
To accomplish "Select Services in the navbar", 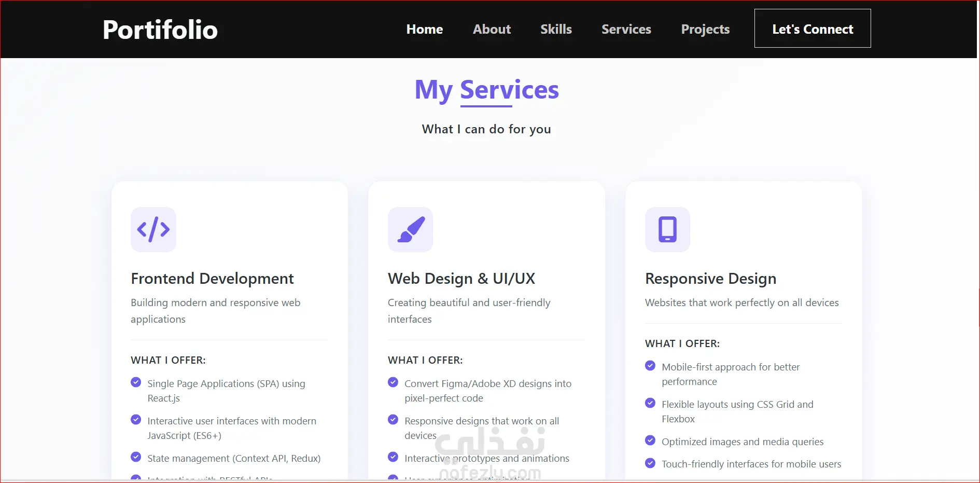I will (x=626, y=29).
